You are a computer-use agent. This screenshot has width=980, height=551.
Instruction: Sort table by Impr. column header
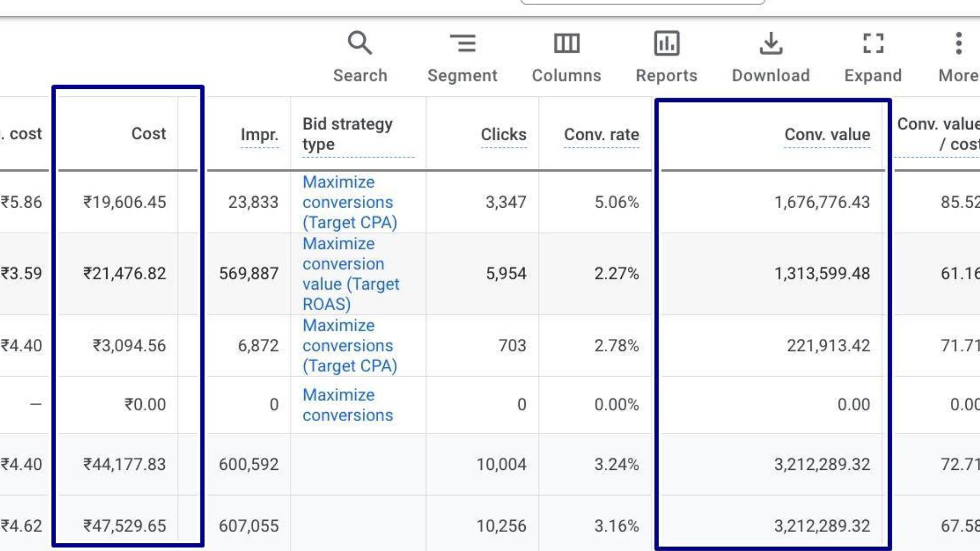click(x=259, y=135)
